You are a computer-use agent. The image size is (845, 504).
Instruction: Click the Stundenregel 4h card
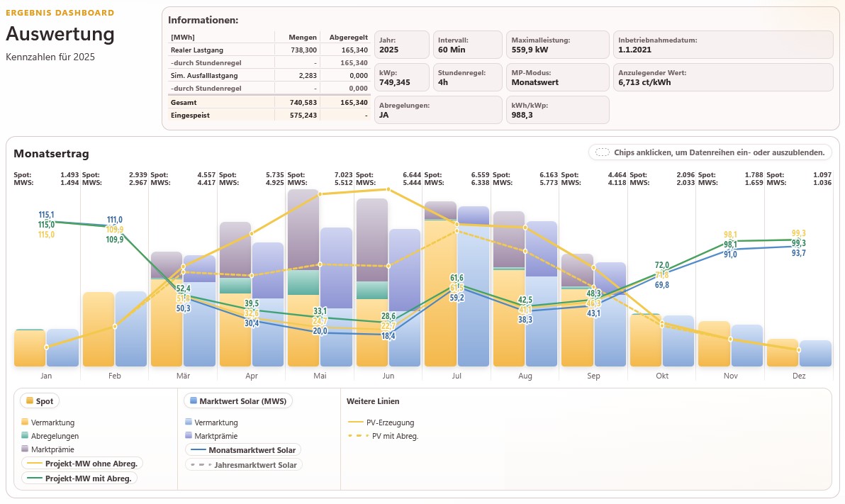coord(468,78)
